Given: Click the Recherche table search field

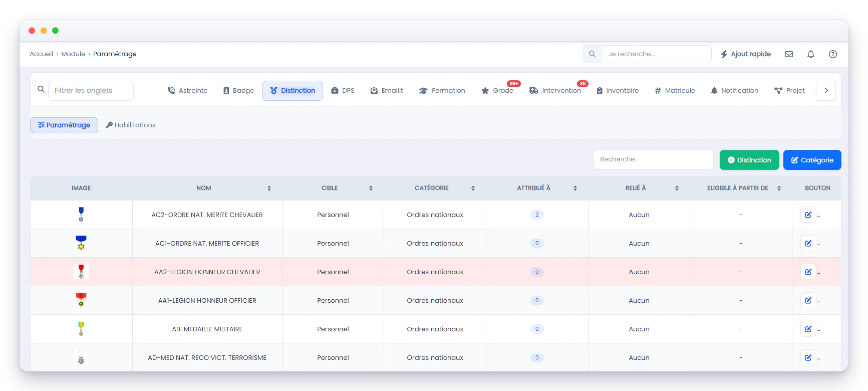Looking at the screenshot, I should point(654,159).
